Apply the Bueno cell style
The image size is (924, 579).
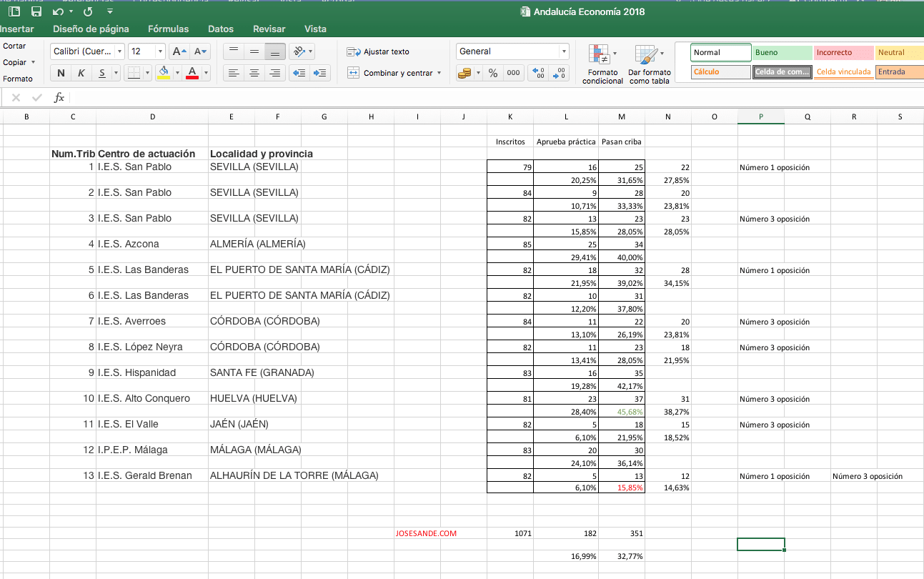[x=782, y=52]
